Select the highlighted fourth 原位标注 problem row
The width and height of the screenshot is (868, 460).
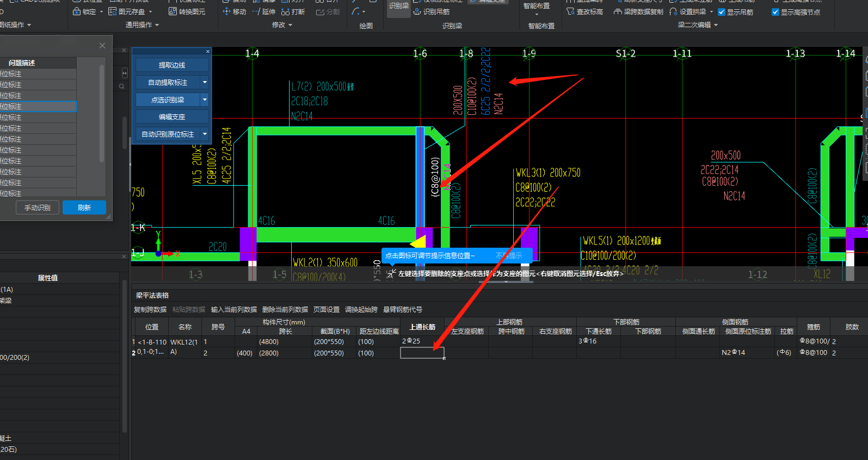(38, 107)
